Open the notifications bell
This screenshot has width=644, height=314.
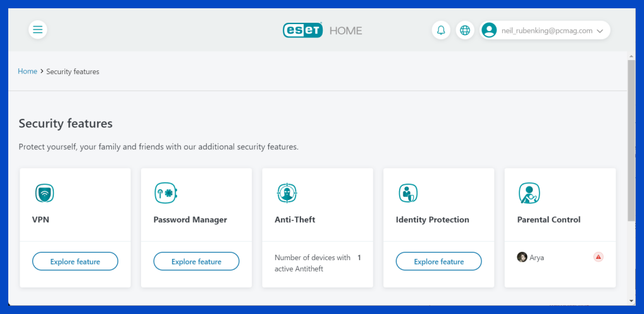click(441, 30)
